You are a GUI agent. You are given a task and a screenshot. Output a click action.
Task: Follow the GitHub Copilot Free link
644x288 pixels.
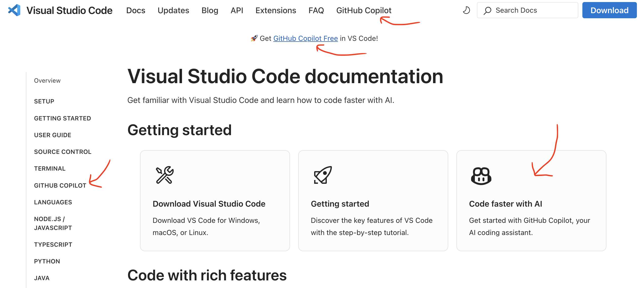pyautogui.click(x=306, y=38)
